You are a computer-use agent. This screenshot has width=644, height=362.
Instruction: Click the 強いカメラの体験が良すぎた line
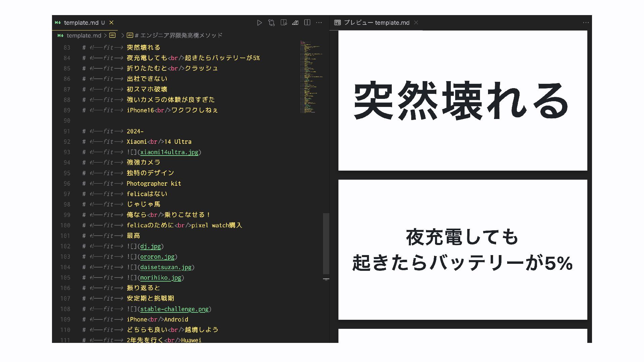[171, 100]
